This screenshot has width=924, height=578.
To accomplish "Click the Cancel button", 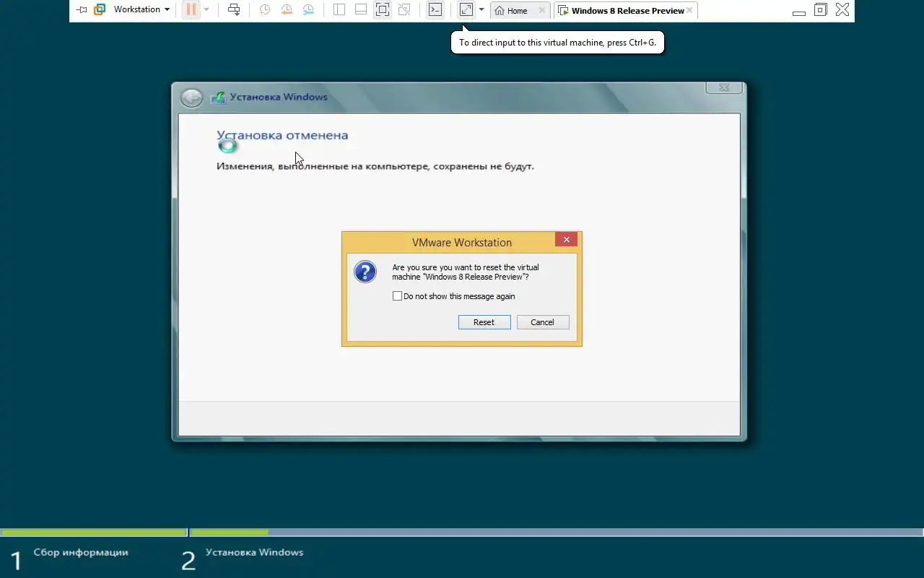I will (543, 322).
